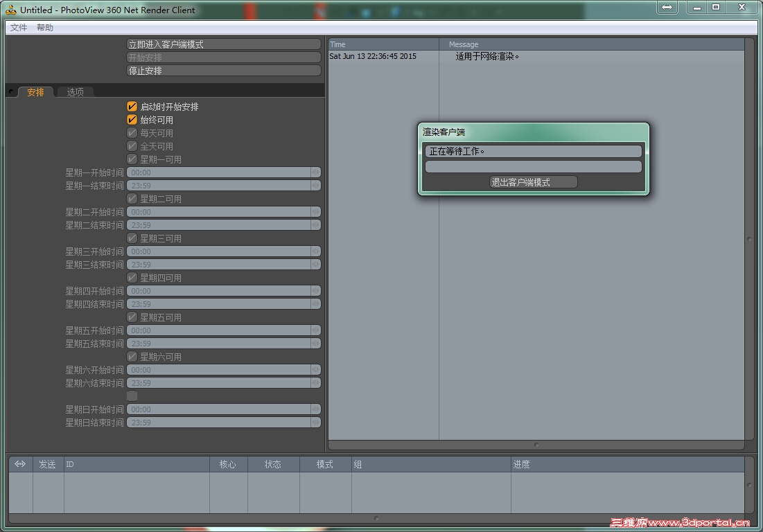Viewport: 763px width, 532px height.
Task: Click 立即进入客户端模式 button
Action: (224, 44)
